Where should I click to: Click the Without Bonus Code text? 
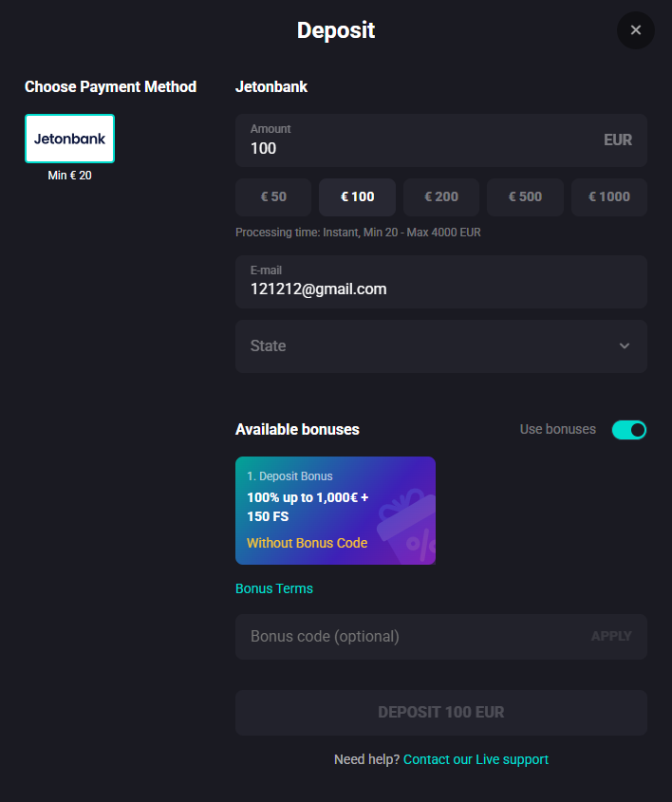coord(307,543)
